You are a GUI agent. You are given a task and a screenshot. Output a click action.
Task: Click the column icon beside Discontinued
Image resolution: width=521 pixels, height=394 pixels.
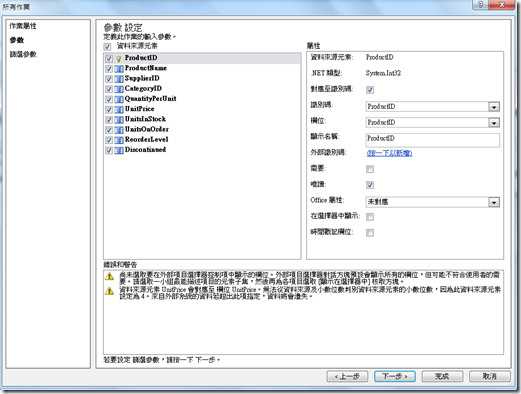(x=119, y=150)
